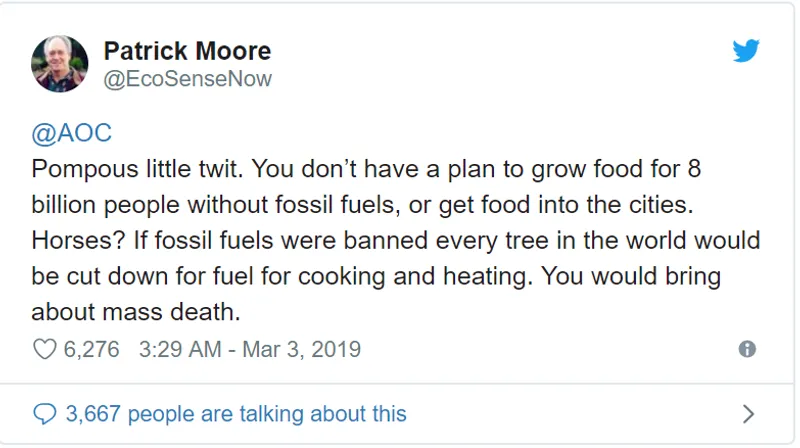The width and height of the screenshot is (800, 448).
Task: Open Twitter via the blue bird logo
Action: tap(746, 50)
